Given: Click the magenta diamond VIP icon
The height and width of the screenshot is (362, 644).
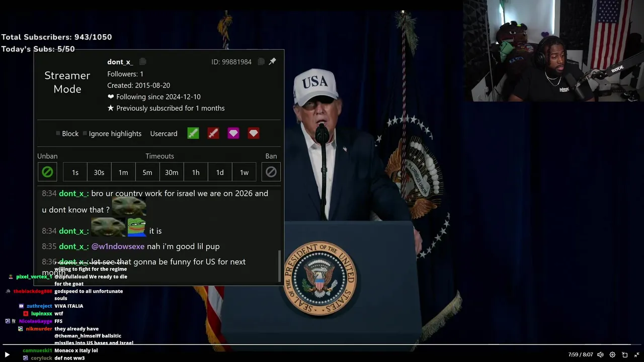Looking at the screenshot, I should 233,133.
